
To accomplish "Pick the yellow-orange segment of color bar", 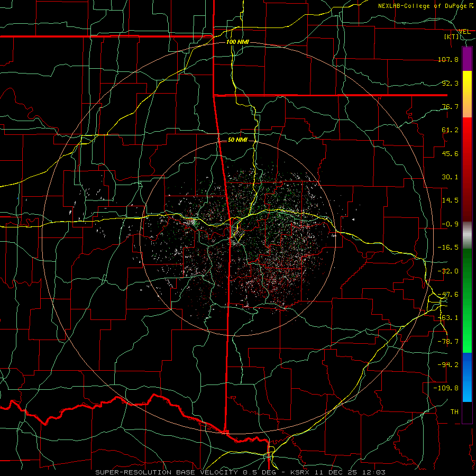I will pos(467,94).
